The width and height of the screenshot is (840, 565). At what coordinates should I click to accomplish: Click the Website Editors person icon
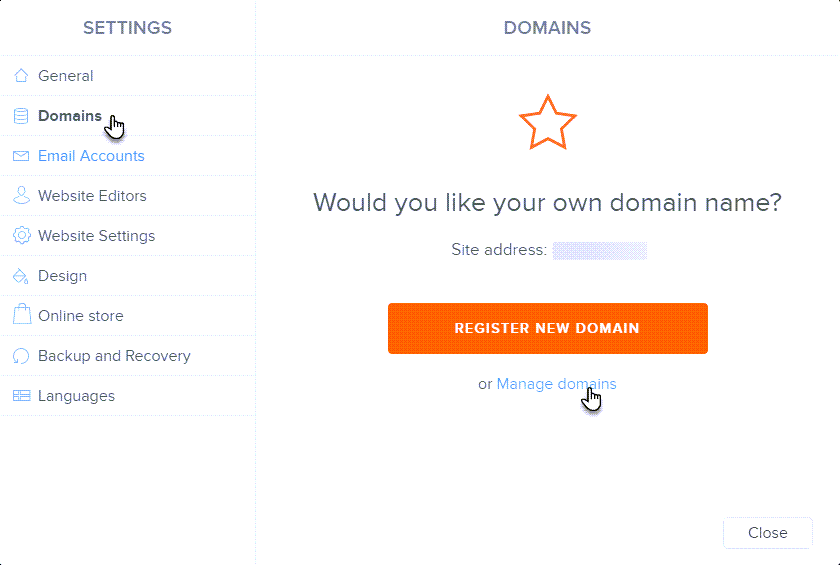click(x=21, y=196)
